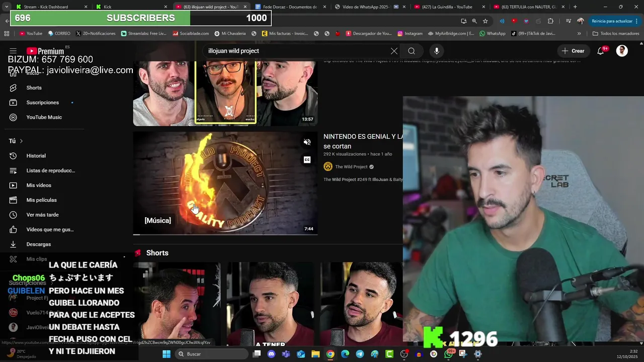Open Discord from the taskbar
The image size is (644, 362).
click(272, 354)
